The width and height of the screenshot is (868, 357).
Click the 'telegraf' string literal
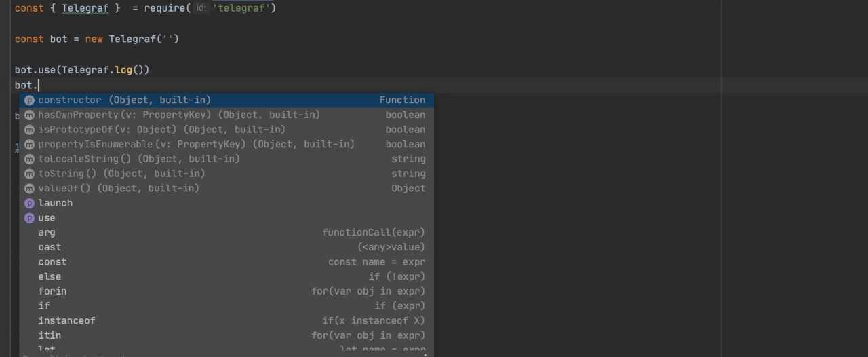241,8
